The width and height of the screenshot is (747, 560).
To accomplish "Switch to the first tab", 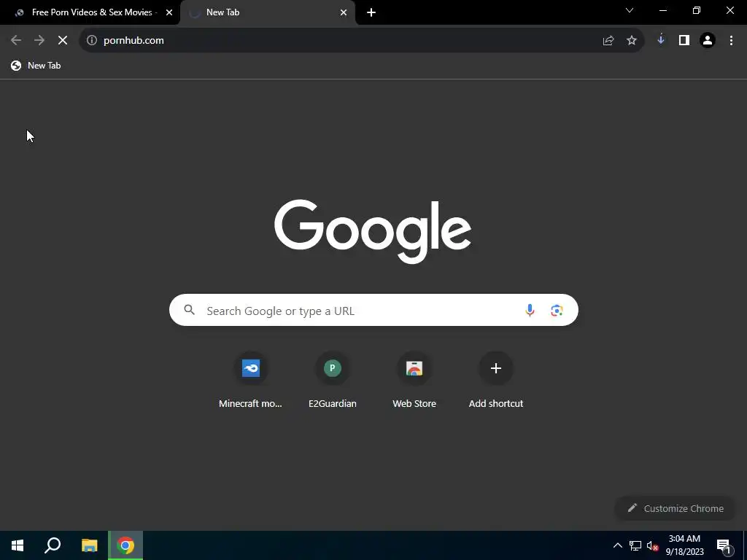I will pos(90,12).
